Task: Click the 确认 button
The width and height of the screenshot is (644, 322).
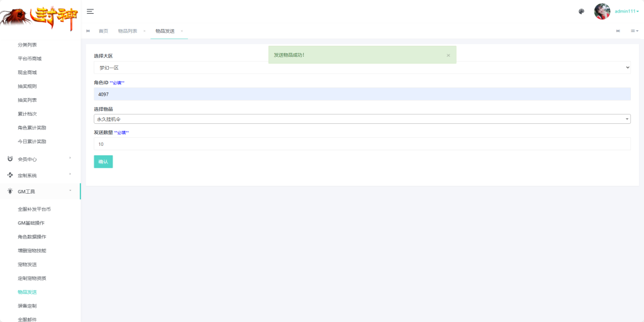Action: point(103,162)
